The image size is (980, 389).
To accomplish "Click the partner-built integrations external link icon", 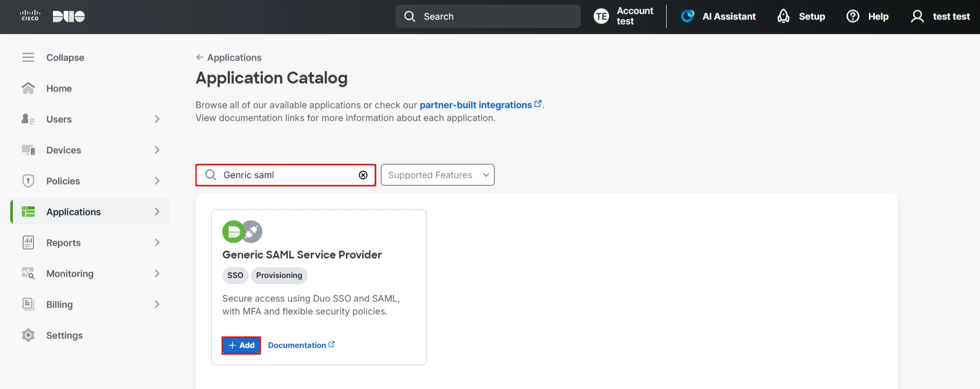I will point(538,103).
